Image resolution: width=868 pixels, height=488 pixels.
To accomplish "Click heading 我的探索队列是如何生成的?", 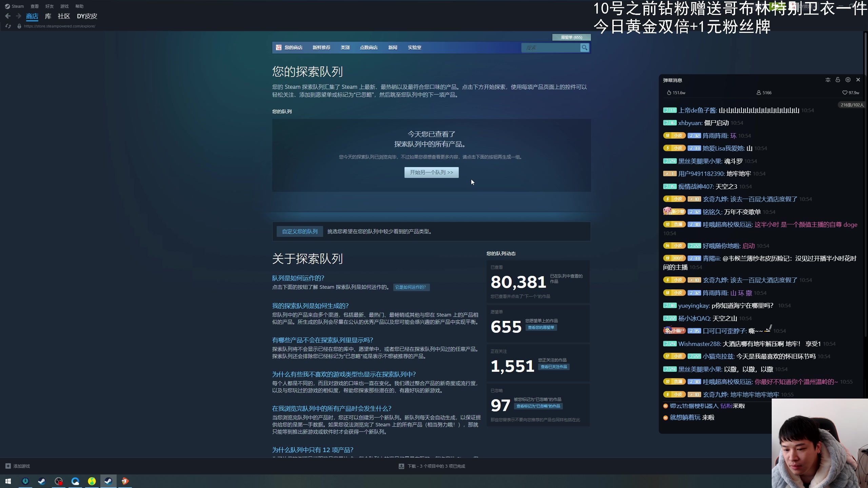I will tap(310, 306).
